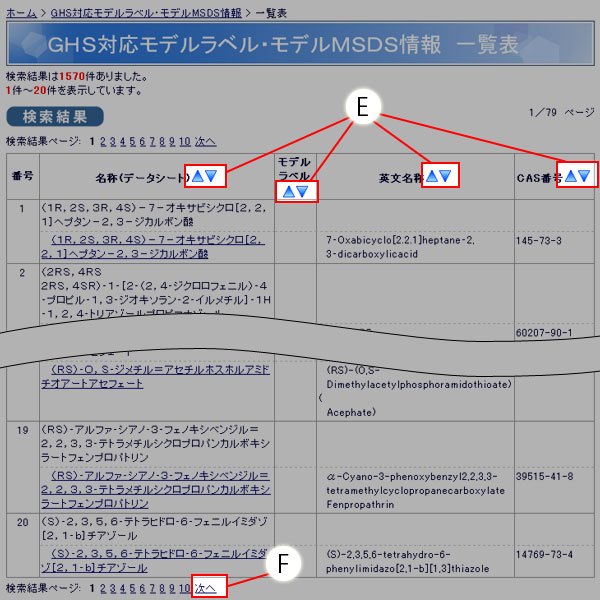Click (S)-2,3,5,6-tetrahydro-6-phenylimidazo thiazole English name

pyautogui.click(x=408, y=561)
